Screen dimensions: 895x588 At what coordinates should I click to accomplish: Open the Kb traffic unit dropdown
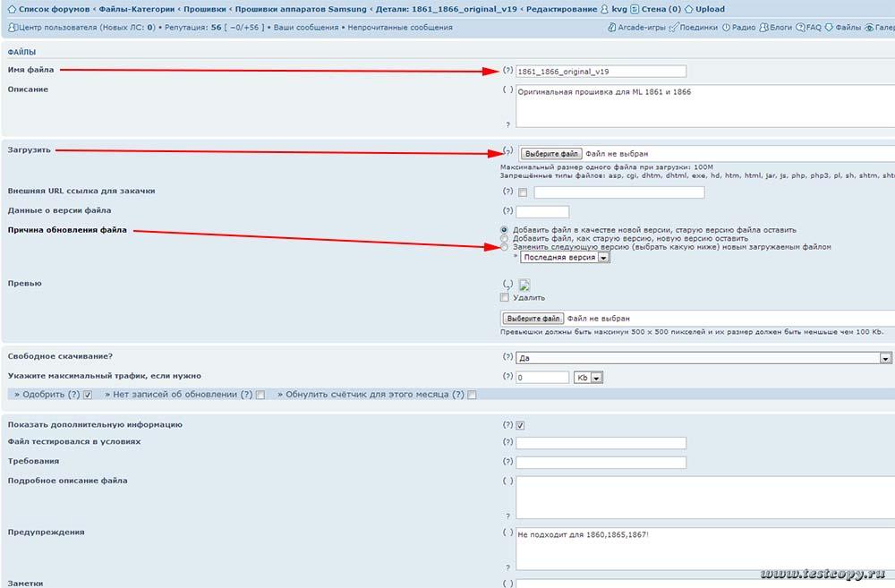pyautogui.click(x=591, y=378)
